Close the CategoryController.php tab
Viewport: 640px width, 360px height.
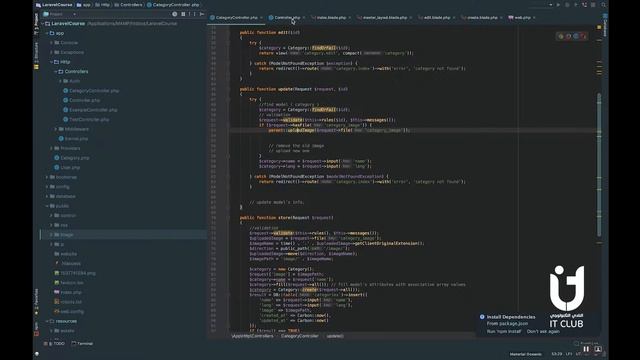point(261,18)
